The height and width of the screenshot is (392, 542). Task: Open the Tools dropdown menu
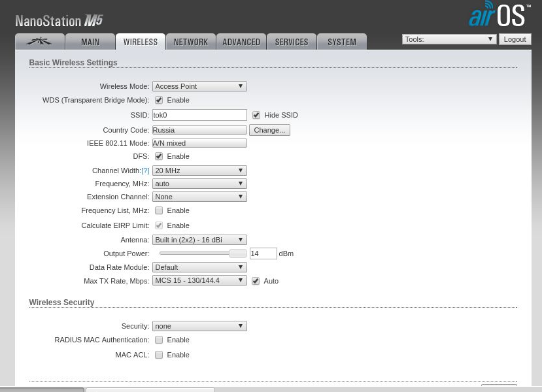(x=449, y=39)
